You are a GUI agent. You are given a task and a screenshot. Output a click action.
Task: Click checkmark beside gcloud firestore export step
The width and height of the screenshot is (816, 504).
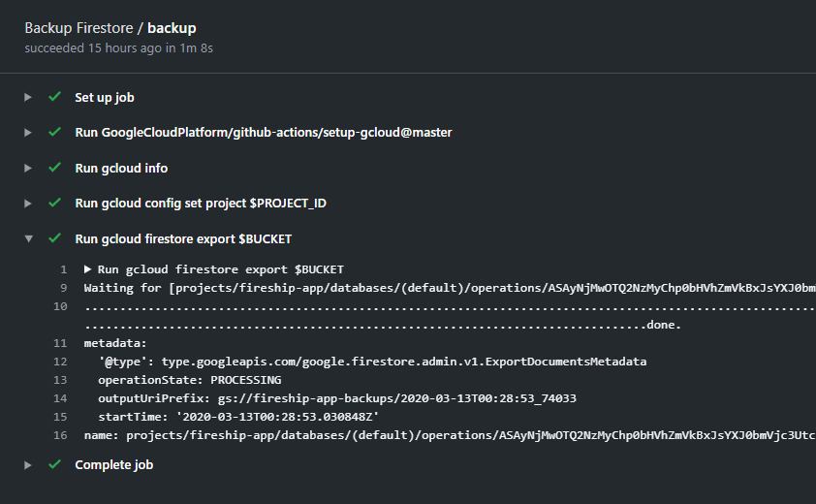coord(55,238)
